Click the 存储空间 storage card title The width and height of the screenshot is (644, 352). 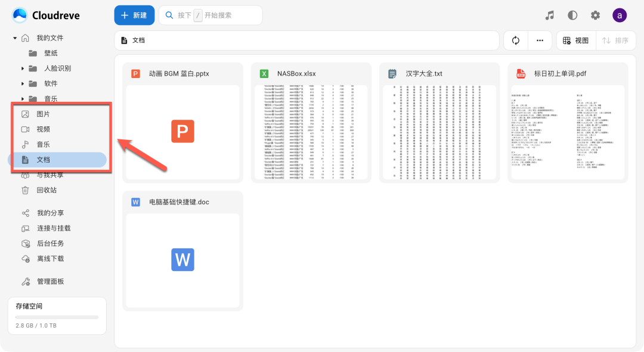29,306
